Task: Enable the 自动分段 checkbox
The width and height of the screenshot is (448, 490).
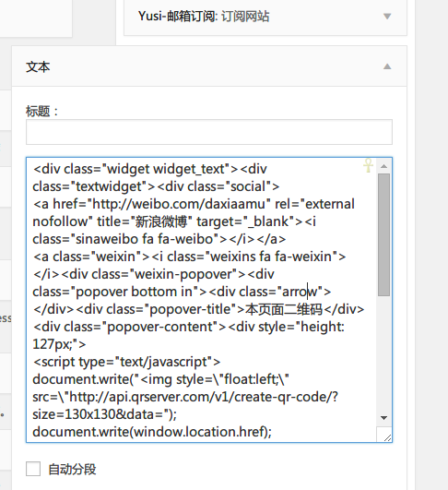Action: pyautogui.click(x=33, y=469)
